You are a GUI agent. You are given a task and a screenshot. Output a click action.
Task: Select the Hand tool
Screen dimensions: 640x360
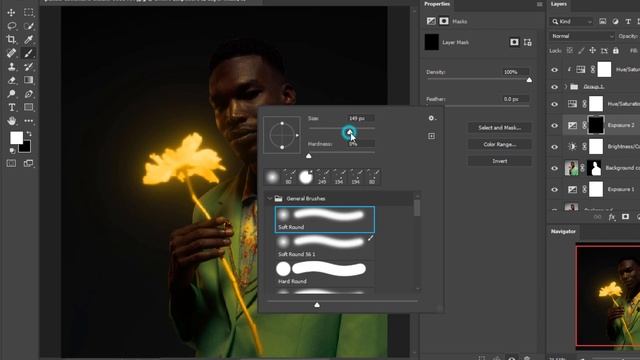[11, 121]
